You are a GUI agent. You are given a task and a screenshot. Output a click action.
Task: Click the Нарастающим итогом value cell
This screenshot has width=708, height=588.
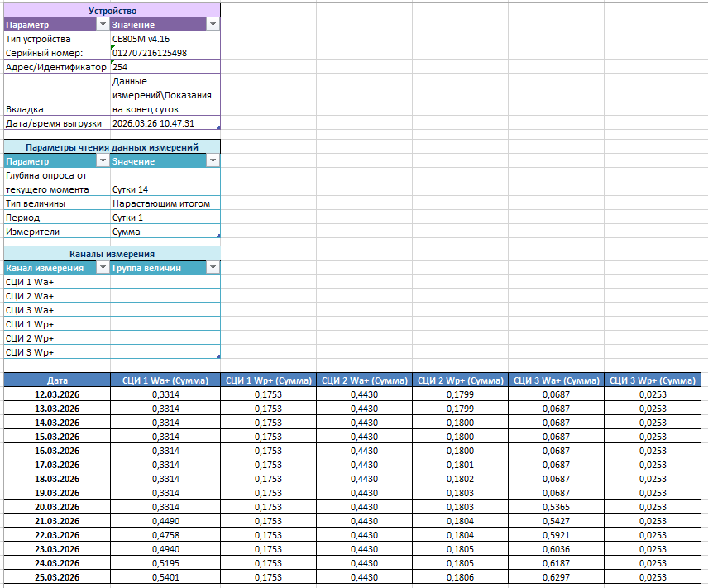click(x=165, y=203)
